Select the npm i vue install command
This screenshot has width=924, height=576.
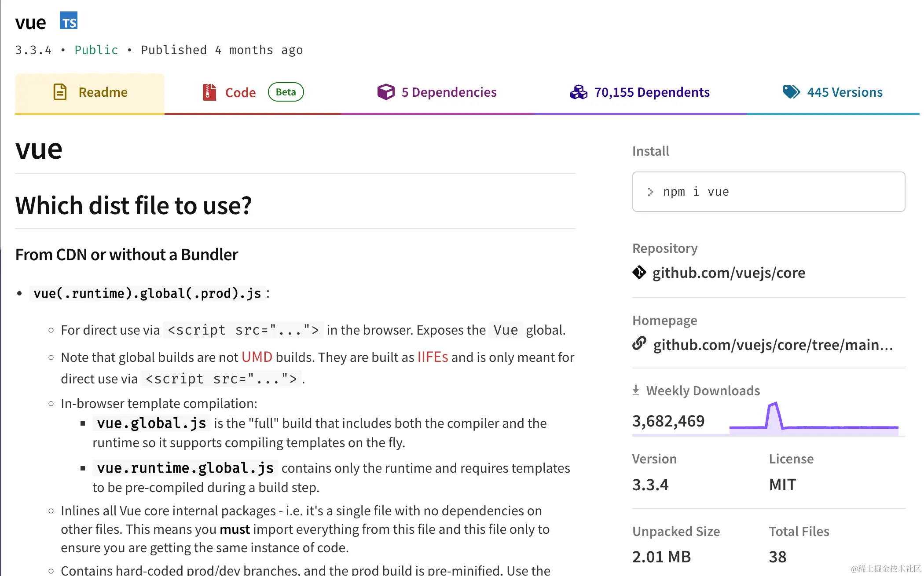click(696, 192)
